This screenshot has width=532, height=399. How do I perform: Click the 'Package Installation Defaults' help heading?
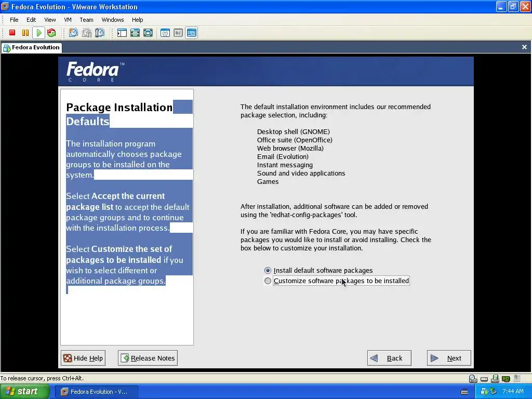[119, 114]
